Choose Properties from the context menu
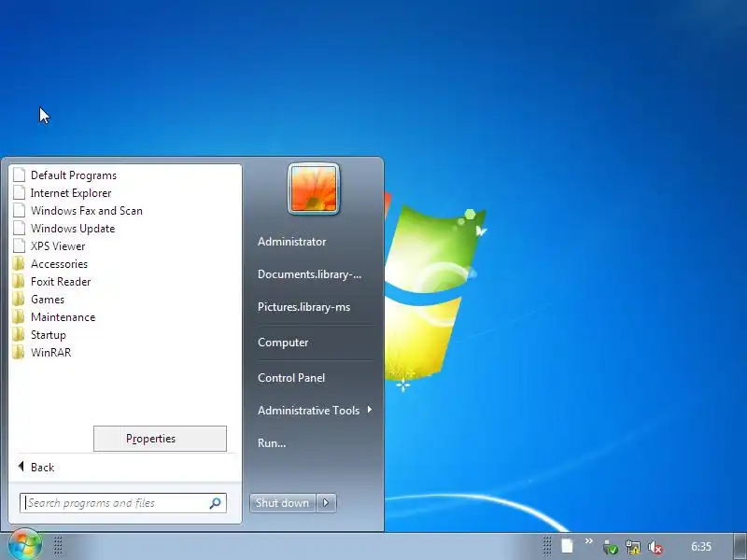747x560 pixels. tap(160, 439)
